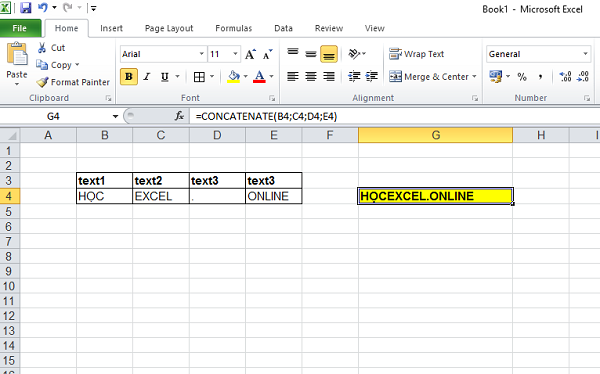
Task: Switch to the Formulas tab
Action: 233,28
